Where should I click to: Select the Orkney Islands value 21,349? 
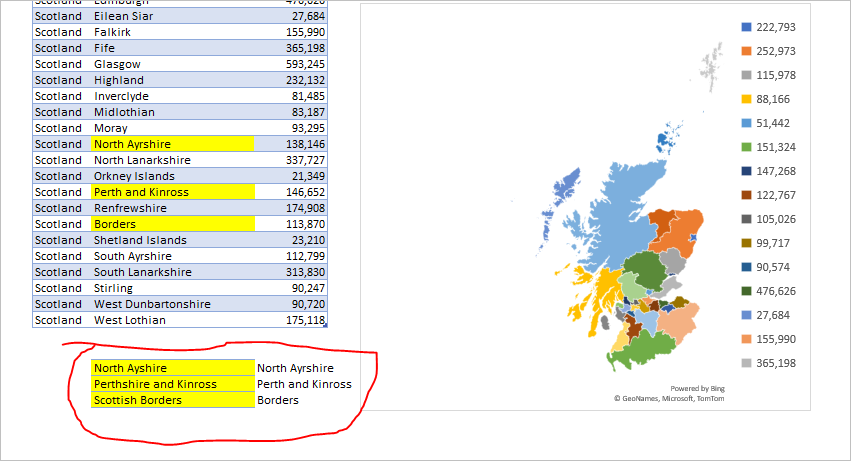(x=308, y=176)
